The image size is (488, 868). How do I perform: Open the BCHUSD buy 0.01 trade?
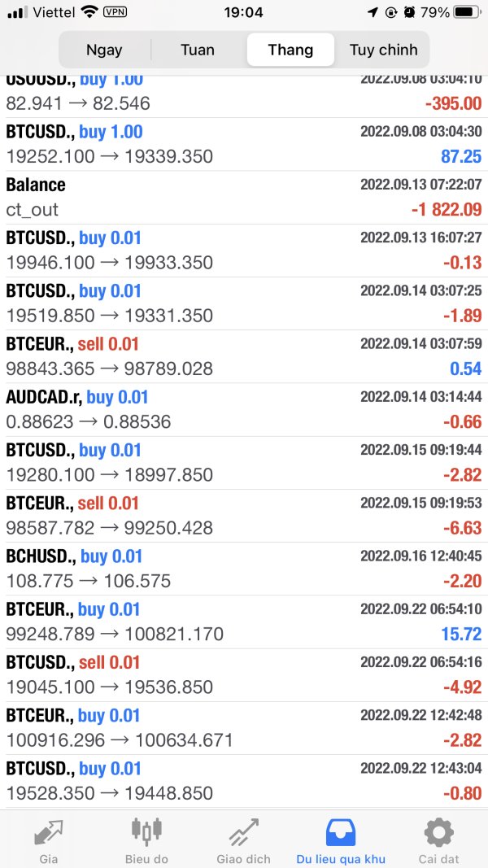pos(244,569)
